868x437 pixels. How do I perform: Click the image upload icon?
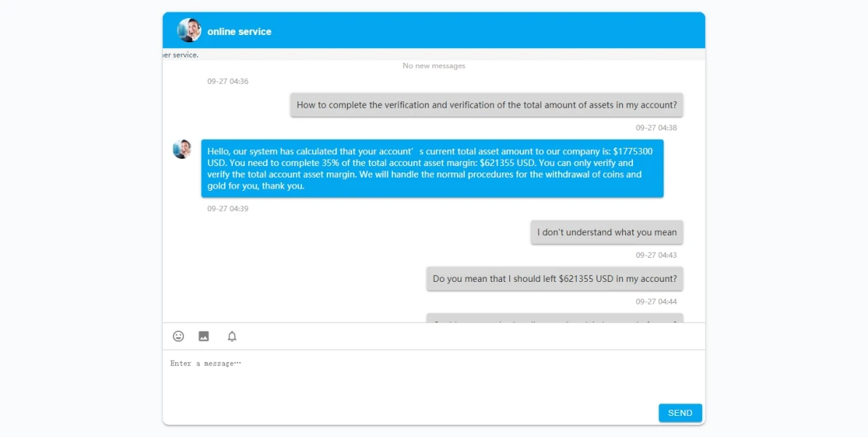204,336
